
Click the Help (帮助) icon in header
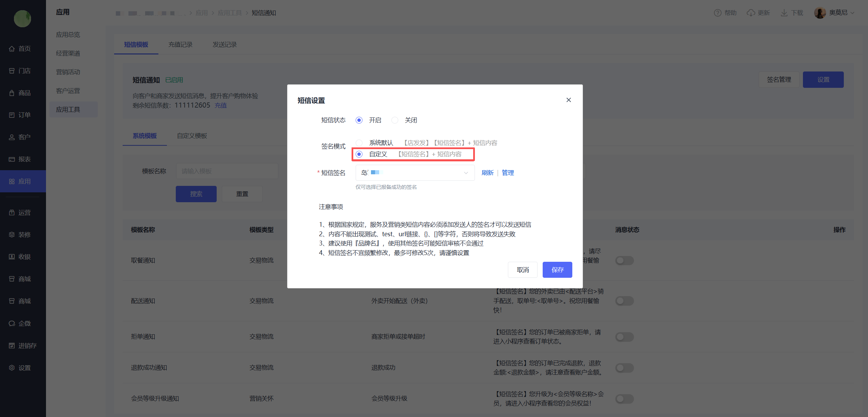click(717, 13)
